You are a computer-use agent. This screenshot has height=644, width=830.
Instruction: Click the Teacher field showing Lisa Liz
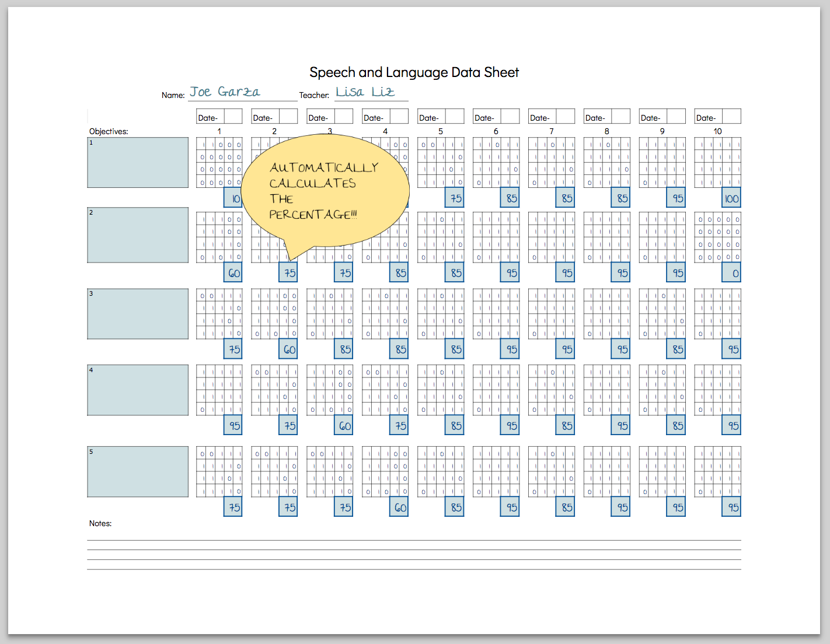pos(371,92)
